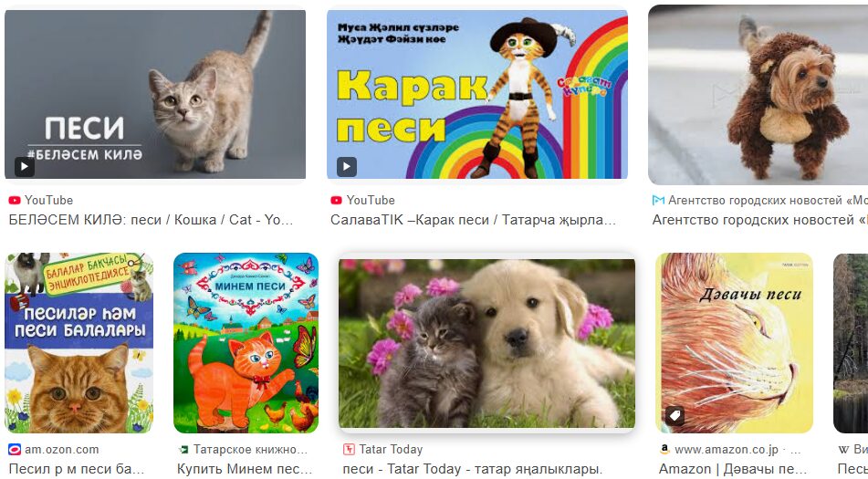The width and height of the screenshot is (868, 479).
Task: Click play icon on Карак песи video
Action: coord(347,166)
